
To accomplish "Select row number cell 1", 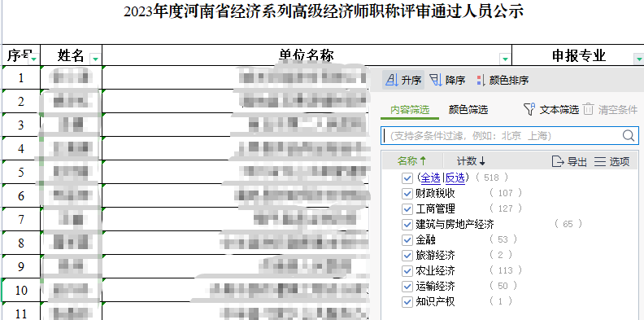I will [21, 77].
